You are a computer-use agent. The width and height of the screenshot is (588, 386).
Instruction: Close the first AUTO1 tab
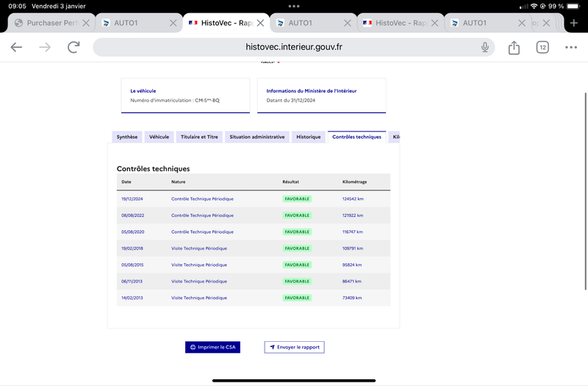[x=173, y=23]
